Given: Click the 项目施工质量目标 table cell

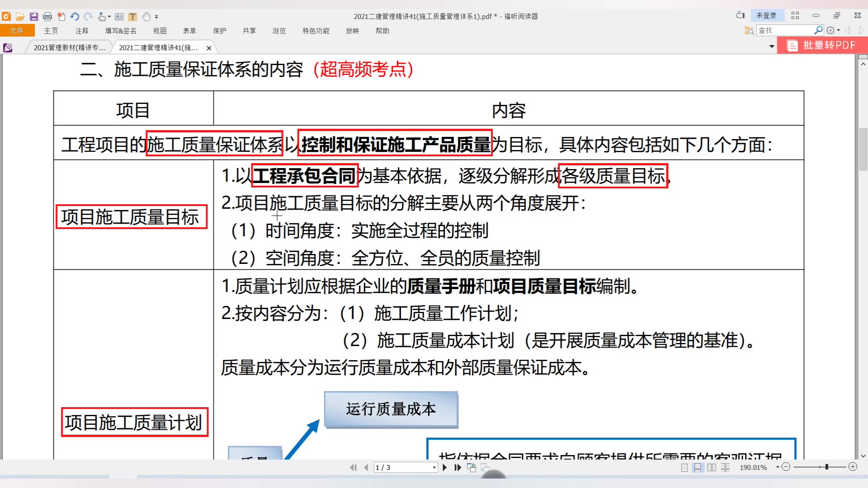Looking at the screenshot, I should (133, 215).
